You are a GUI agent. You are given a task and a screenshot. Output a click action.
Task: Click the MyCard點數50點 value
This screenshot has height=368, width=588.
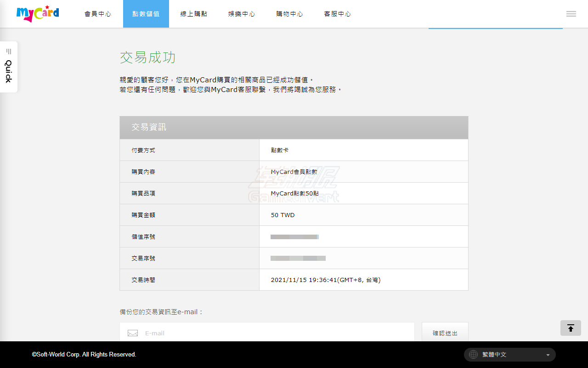(295, 194)
